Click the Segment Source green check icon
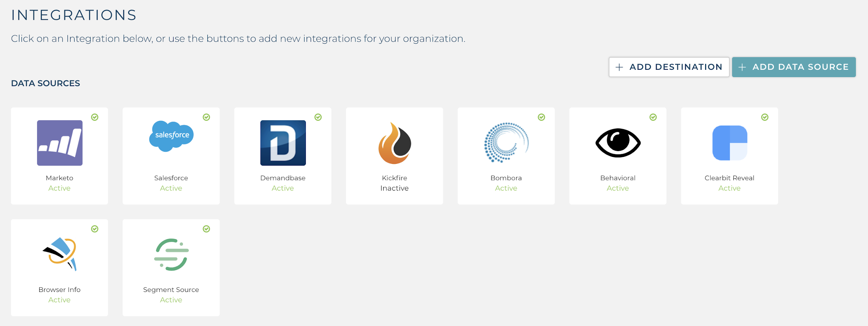The width and height of the screenshot is (868, 326). [x=207, y=229]
